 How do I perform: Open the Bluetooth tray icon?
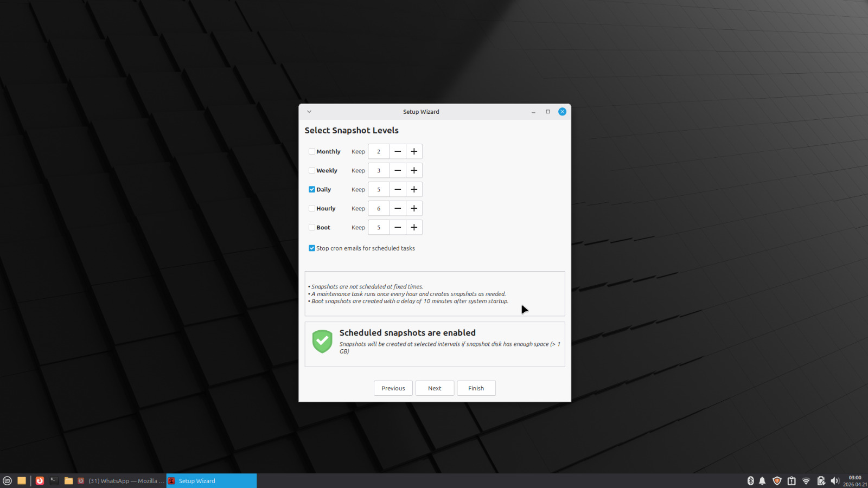point(750,481)
